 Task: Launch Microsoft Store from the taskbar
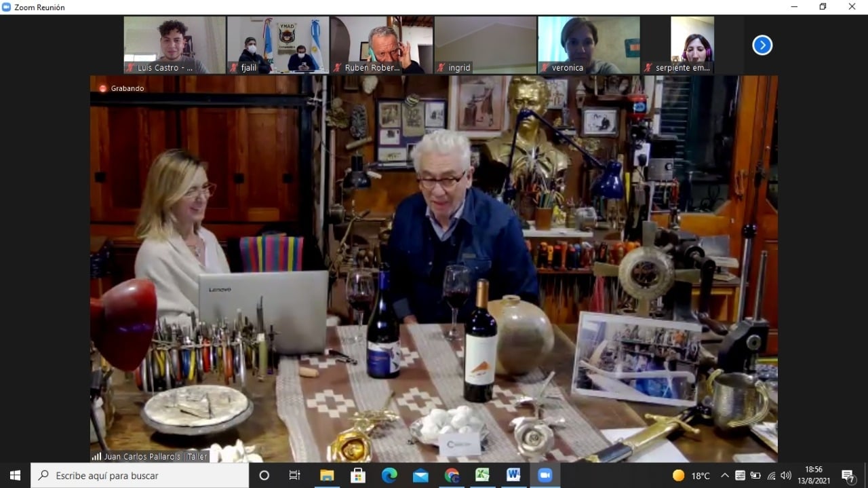(358, 475)
